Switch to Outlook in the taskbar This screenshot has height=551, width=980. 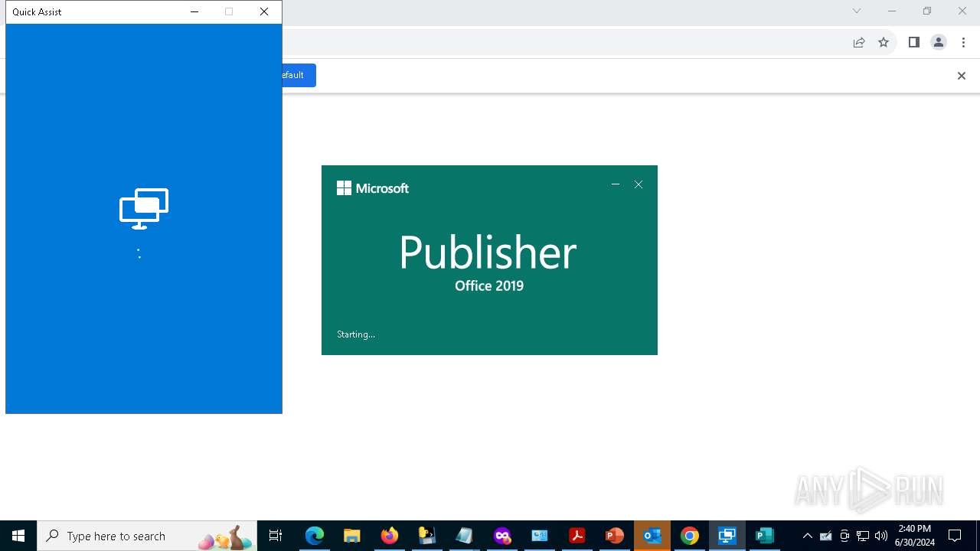(652, 536)
